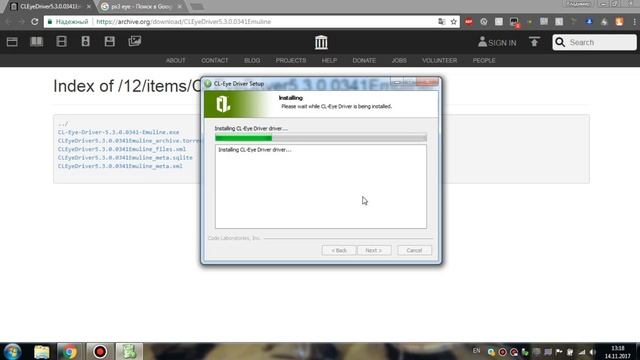Image resolution: width=640 pixels, height=360 pixels.
Task: Open the Emuline_meta.xml link
Action: click(x=120, y=166)
